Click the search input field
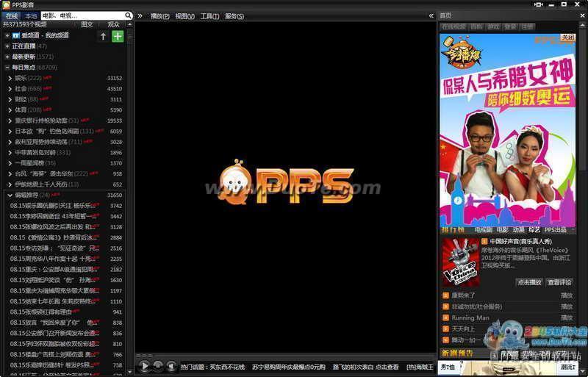This screenshot has width=588, height=377. tap(82, 15)
